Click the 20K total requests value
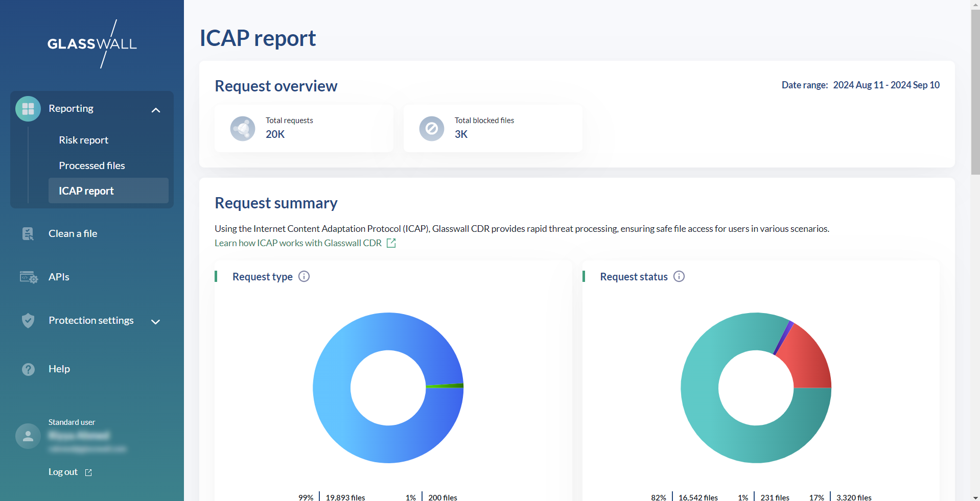The height and width of the screenshot is (501, 980). click(x=275, y=134)
